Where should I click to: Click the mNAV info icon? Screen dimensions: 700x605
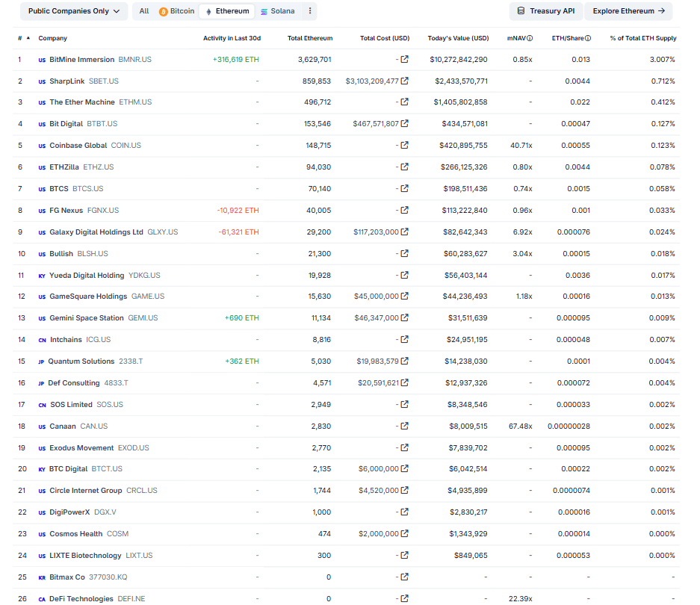pos(530,38)
